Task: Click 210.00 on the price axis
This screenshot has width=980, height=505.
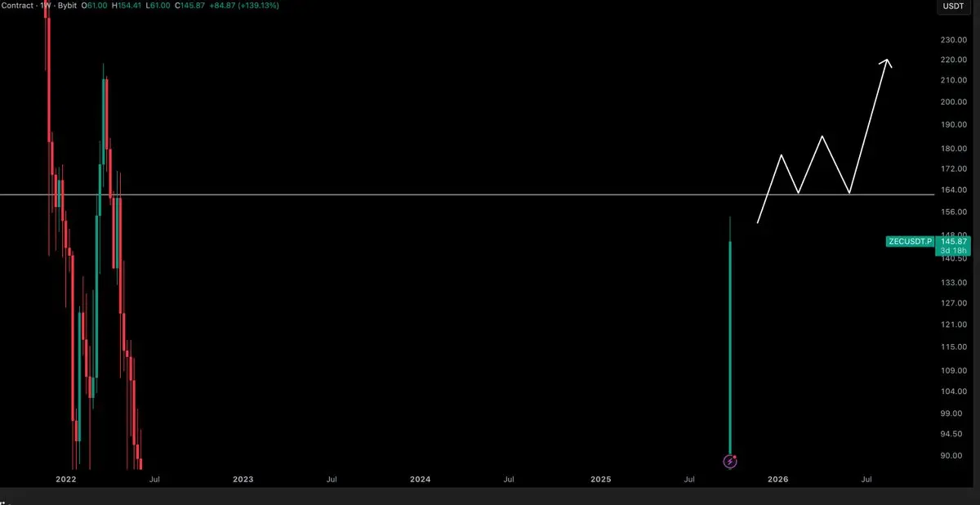Action: (954, 80)
